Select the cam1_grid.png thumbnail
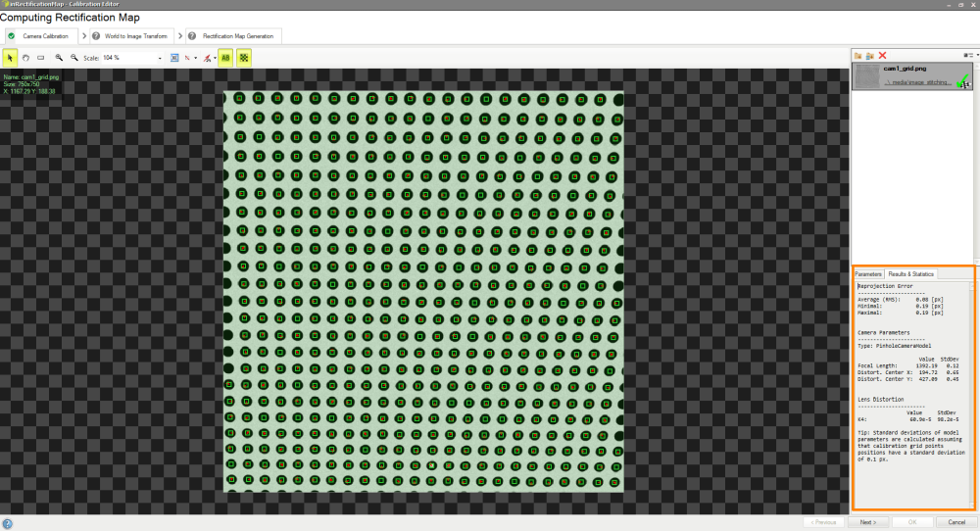 (867, 75)
